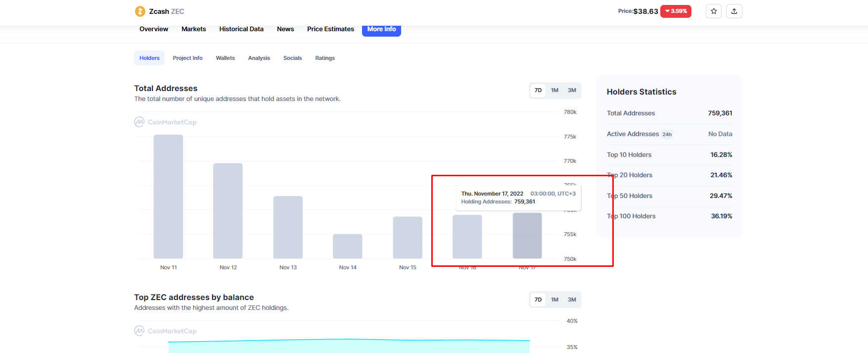Image resolution: width=868 pixels, height=353 pixels.
Task: Click the 759,361 total in Holders Statistics
Action: [720, 113]
